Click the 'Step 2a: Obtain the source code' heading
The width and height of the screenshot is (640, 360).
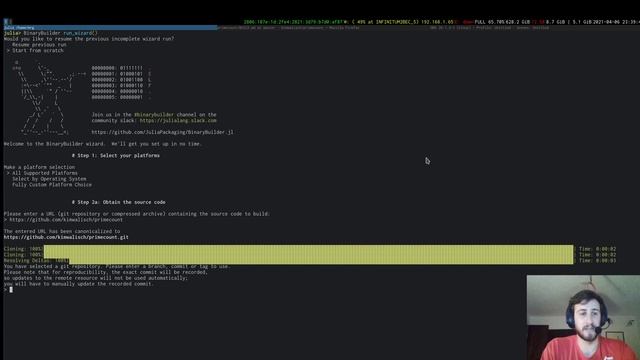(x=119, y=202)
